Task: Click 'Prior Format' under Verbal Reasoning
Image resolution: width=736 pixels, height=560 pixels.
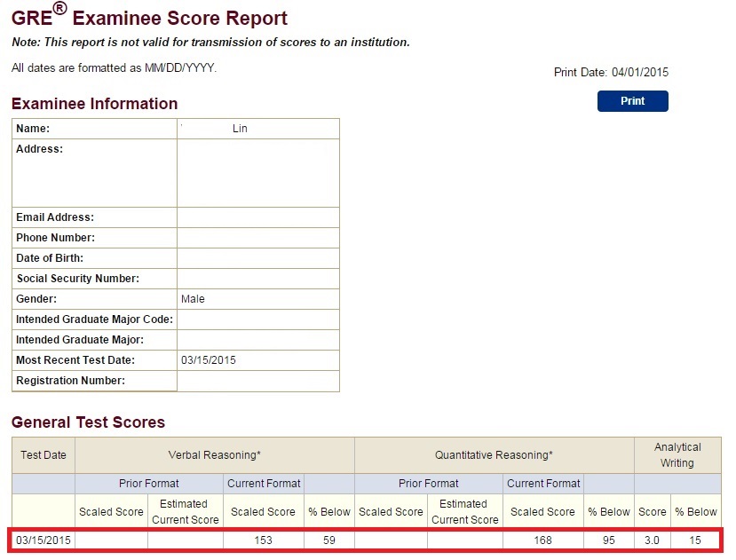Action: (149, 484)
